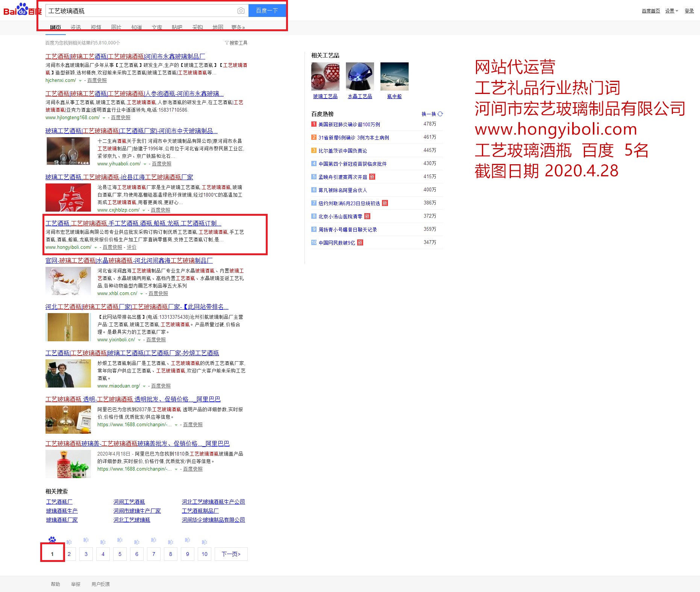Expand arrow next to xhbl.com.cn URL
The image size is (700, 592).
pyautogui.click(x=142, y=294)
